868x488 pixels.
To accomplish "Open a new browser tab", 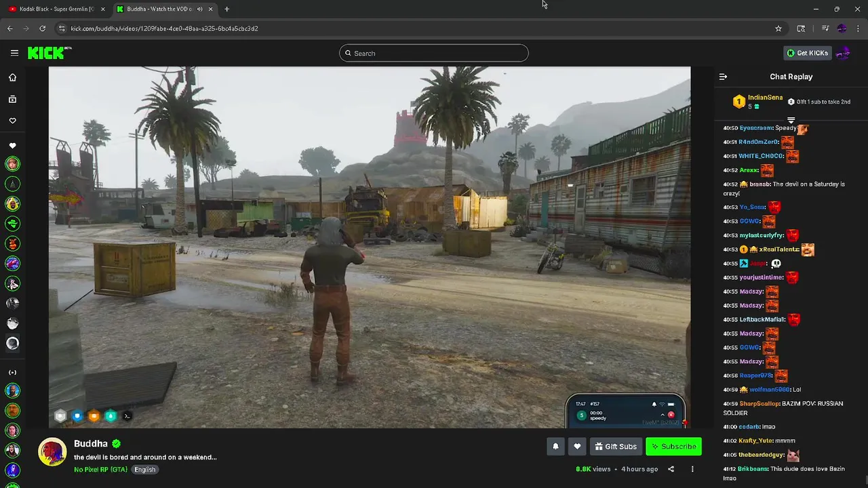I will (226, 9).
